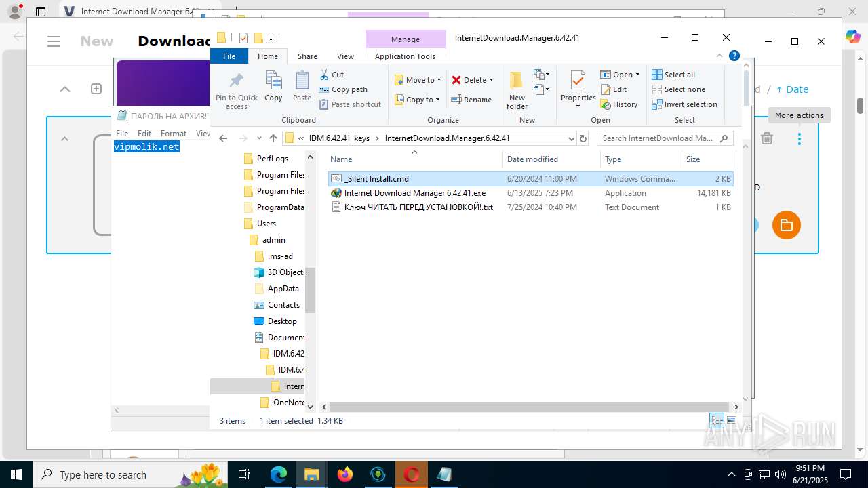The image size is (868, 488).
Task: Click IDM.6.42.41_keys breadcrumb
Action: coord(339,138)
